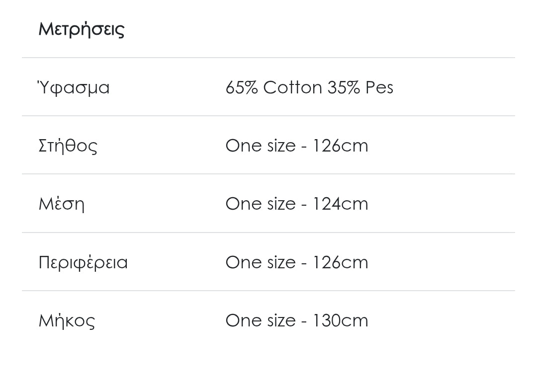This screenshot has width=537, height=392.
Task: Click the "One size - 124cm" value
Action: [297, 204]
